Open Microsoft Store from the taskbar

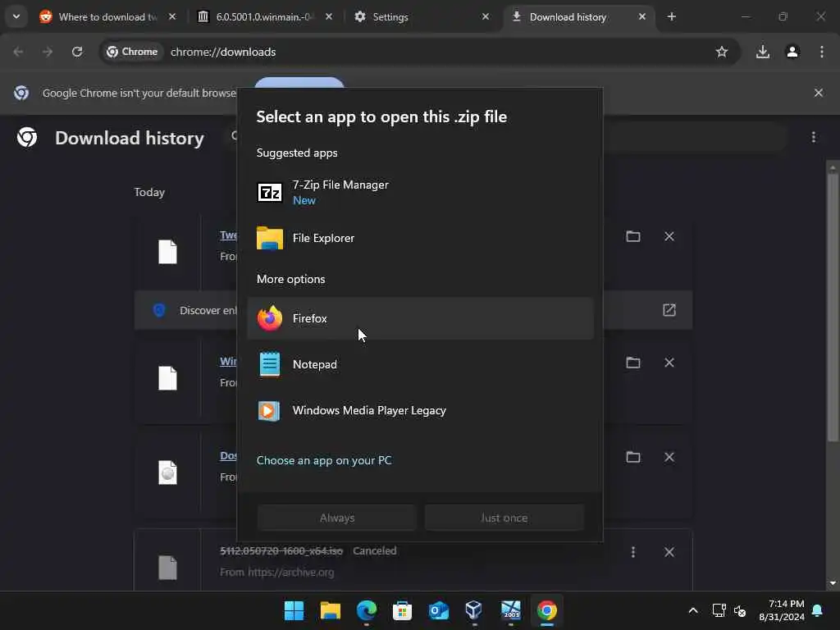(402, 610)
